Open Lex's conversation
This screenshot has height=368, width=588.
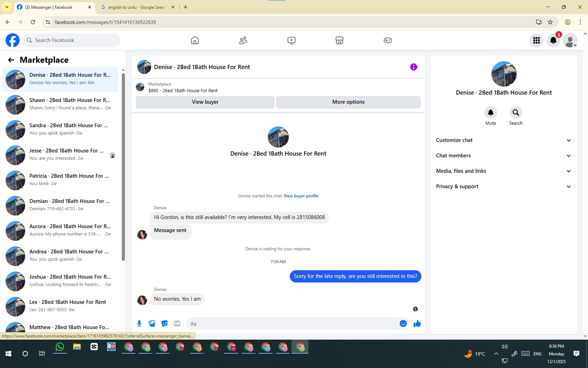(60, 306)
